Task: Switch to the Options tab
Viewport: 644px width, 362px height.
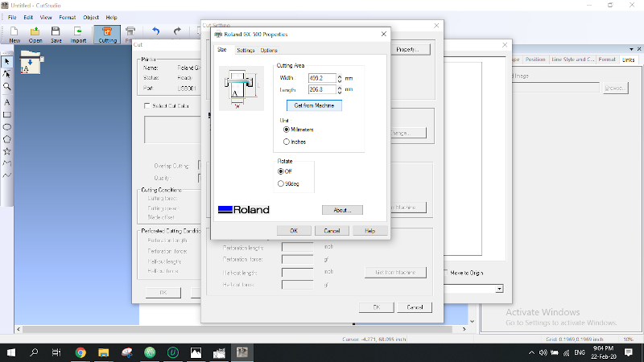Action: click(x=269, y=50)
